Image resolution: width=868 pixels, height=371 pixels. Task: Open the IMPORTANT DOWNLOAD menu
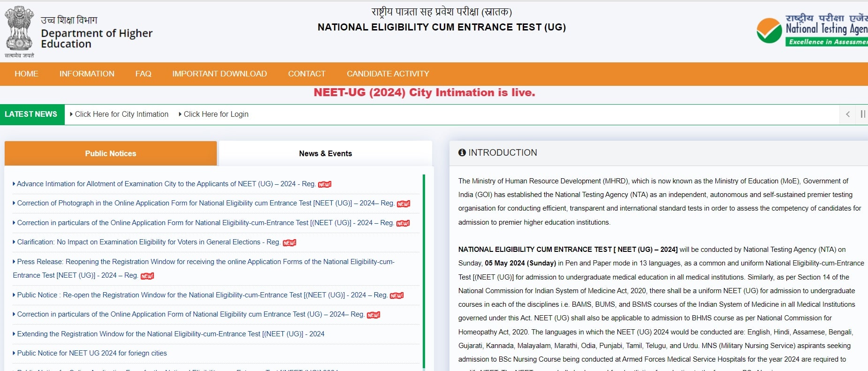click(220, 74)
